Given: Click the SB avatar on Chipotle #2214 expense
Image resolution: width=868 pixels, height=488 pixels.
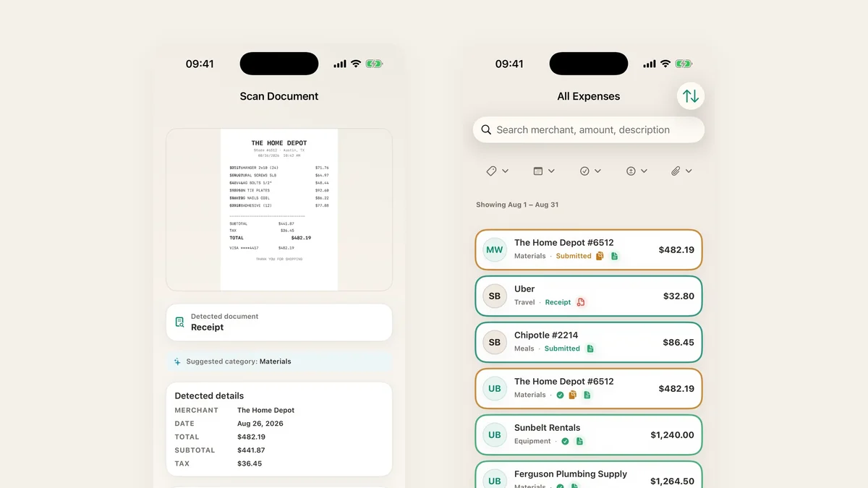Looking at the screenshot, I should pos(495,343).
